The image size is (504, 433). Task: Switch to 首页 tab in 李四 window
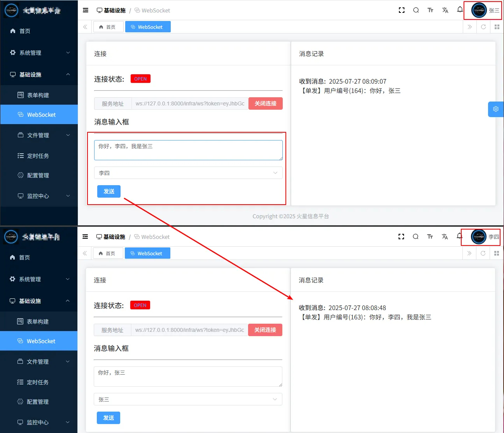[x=108, y=253]
